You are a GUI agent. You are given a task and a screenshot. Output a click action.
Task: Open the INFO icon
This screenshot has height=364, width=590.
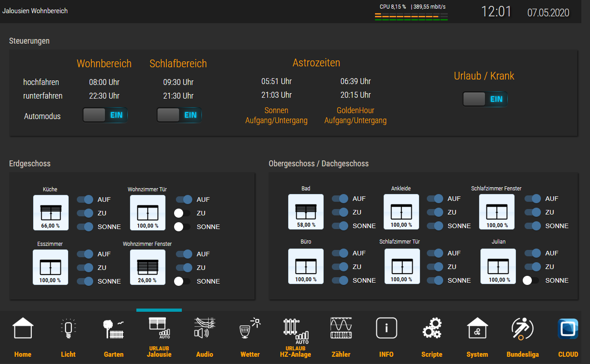click(386, 328)
